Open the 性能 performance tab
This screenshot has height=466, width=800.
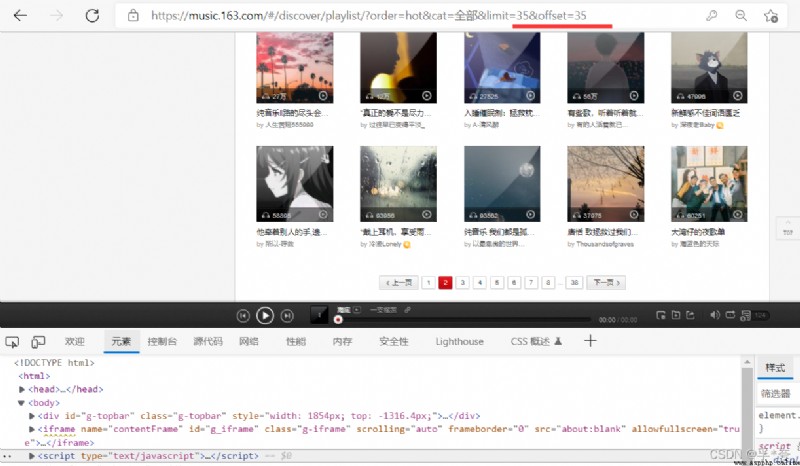(x=296, y=341)
